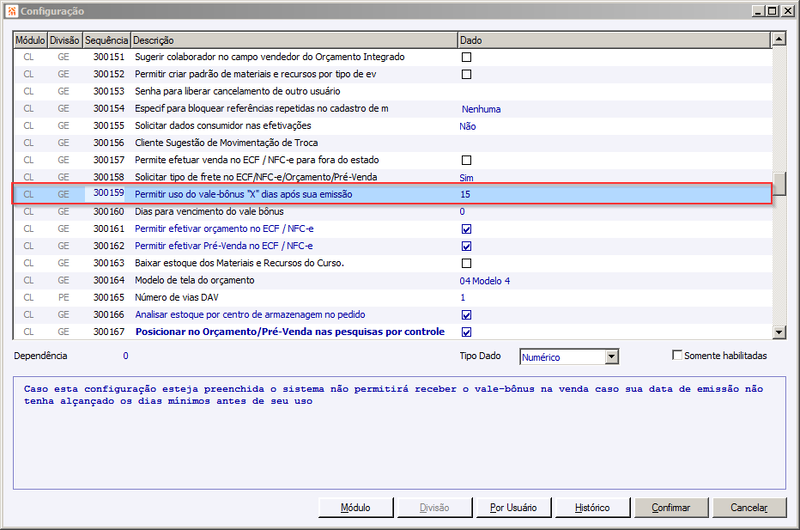Click PE division cell in row 300165

pos(64,297)
